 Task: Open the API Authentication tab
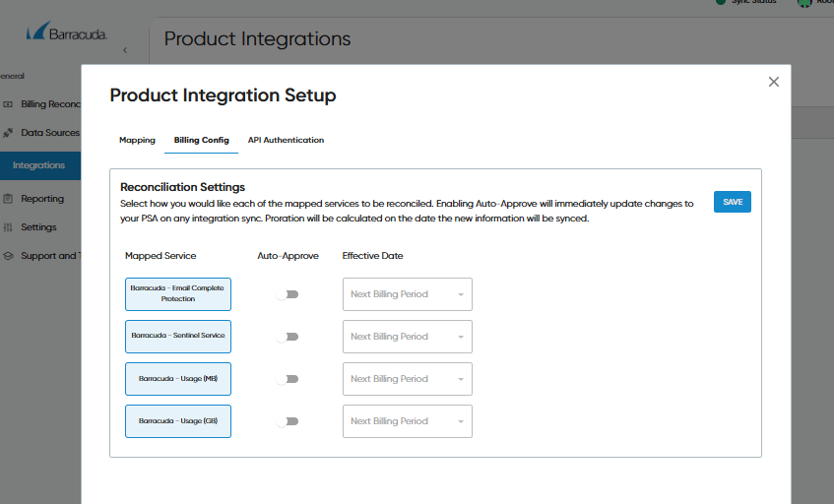(286, 140)
